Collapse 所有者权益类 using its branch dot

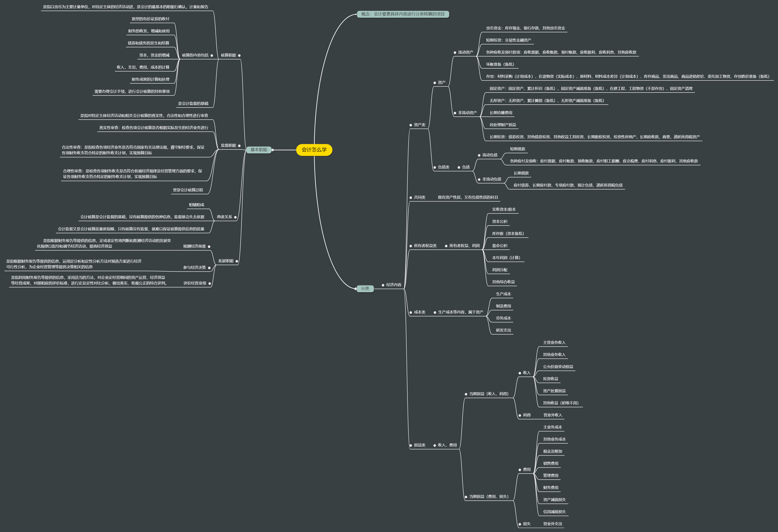pyautogui.click(x=411, y=246)
